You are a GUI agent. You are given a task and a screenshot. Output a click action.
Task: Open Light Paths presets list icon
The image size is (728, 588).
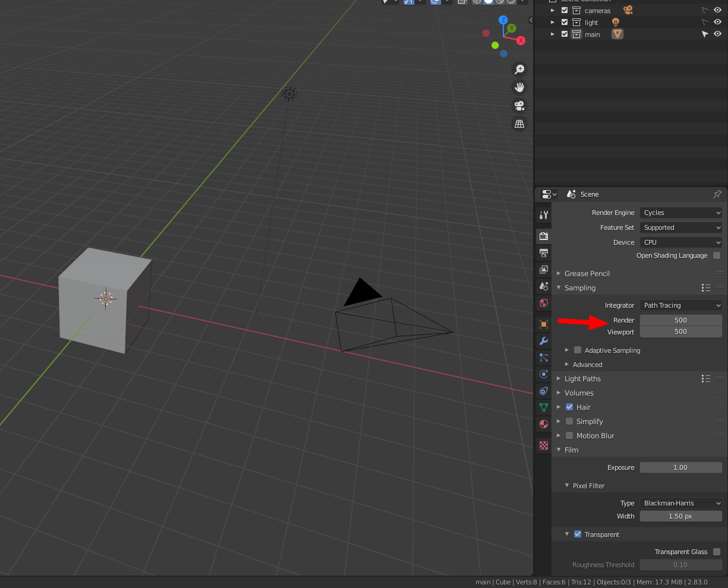click(705, 378)
